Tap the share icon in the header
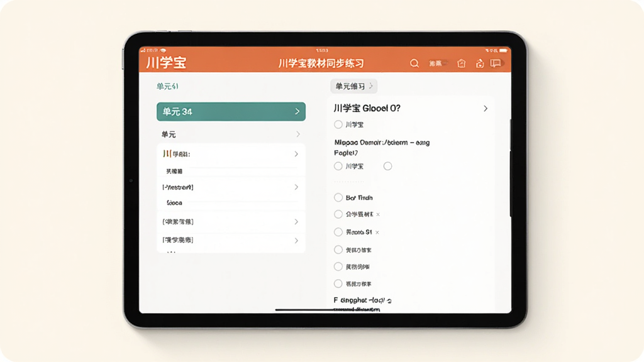Viewport: 644px width, 362px height. (x=480, y=63)
